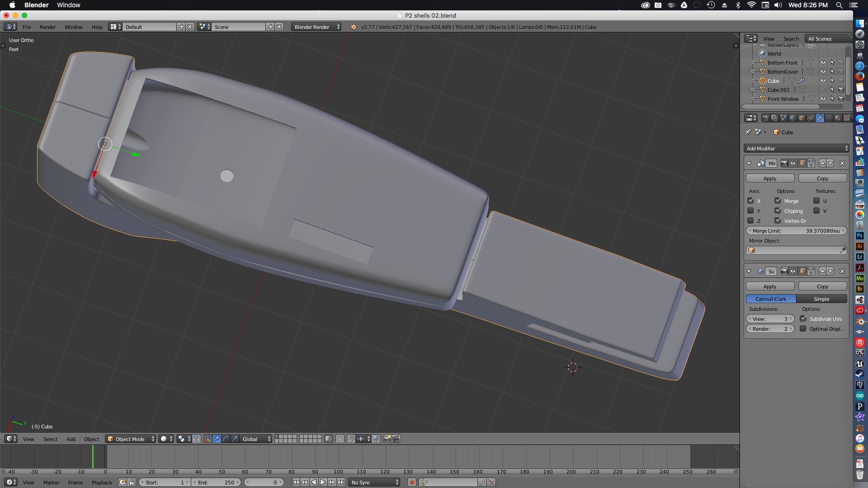Toggle the 3D manipulator widget icon
This screenshot has height=488, width=868.
pos(208,439)
